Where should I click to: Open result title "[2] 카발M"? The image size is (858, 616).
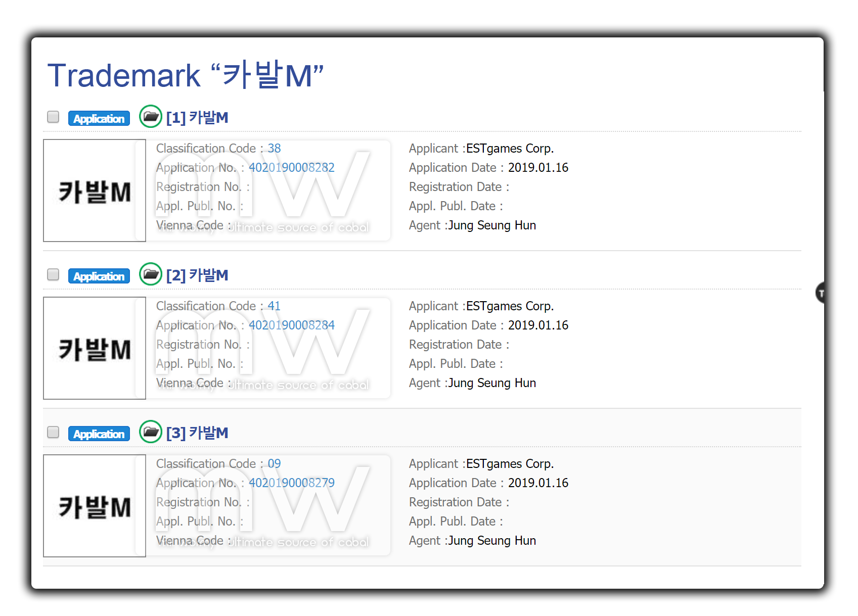pyautogui.click(x=197, y=275)
